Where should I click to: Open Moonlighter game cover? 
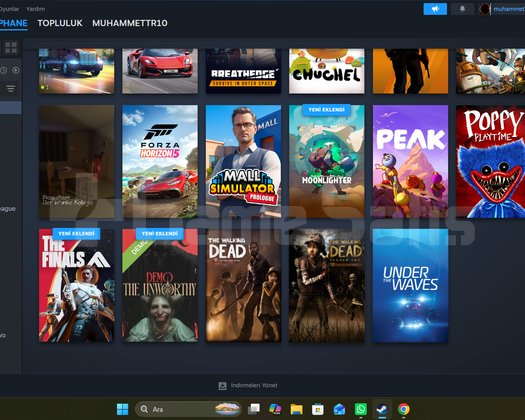(x=327, y=161)
